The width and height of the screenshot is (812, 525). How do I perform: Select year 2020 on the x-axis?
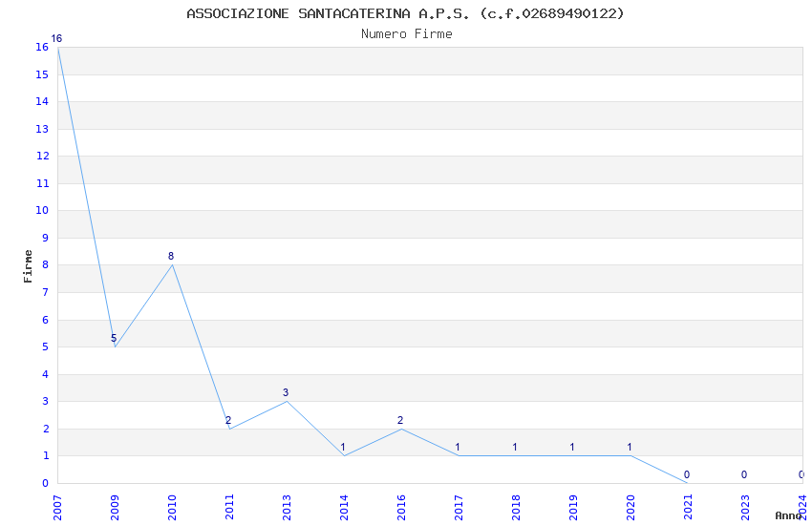[x=630, y=507]
